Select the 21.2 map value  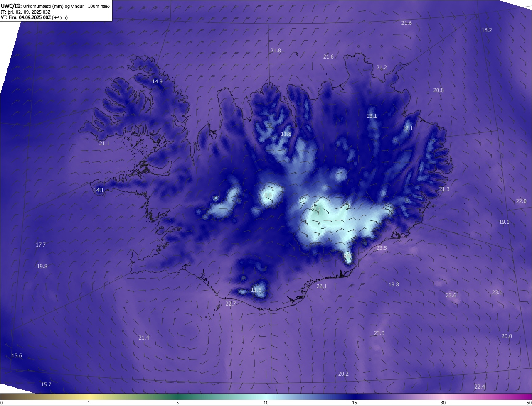click(382, 67)
